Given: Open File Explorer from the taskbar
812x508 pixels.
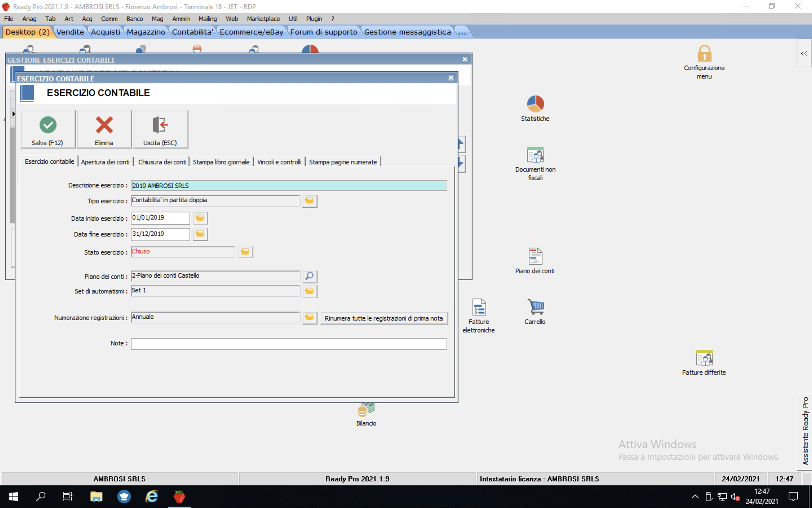Looking at the screenshot, I should tap(96, 496).
